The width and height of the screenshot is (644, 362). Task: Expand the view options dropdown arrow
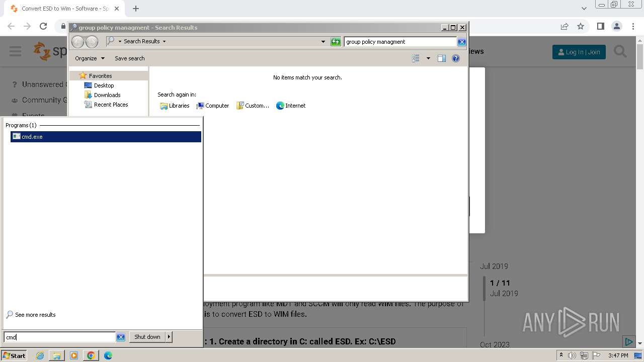[x=428, y=58]
